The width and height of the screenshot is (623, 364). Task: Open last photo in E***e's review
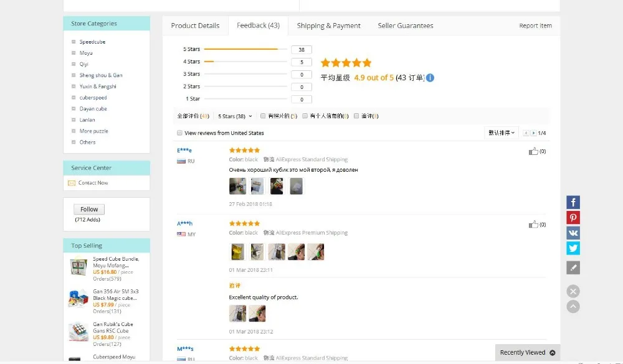[296, 186]
